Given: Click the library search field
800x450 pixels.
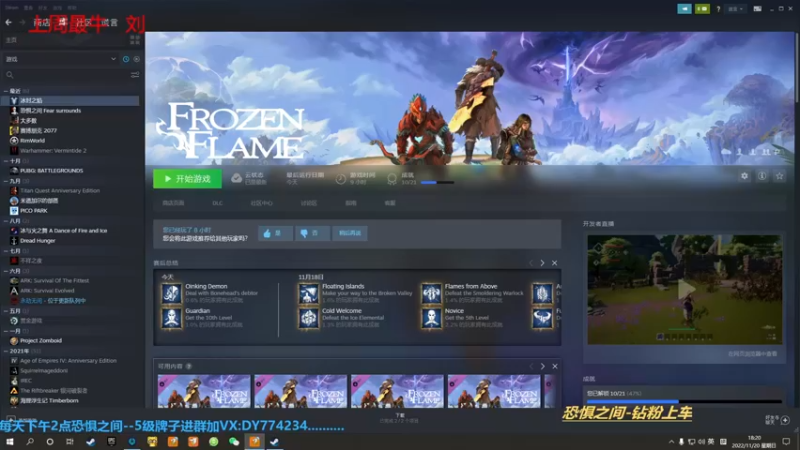Looking at the screenshot, I should pos(66,75).
